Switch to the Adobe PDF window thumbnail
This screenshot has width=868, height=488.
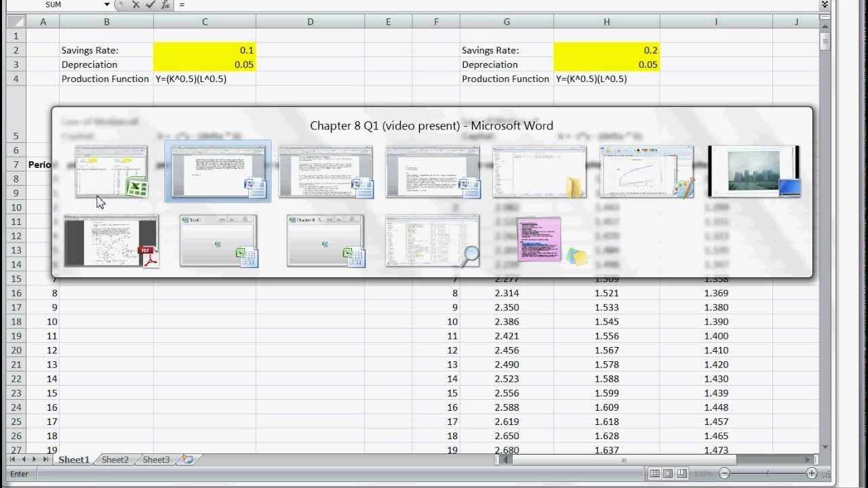tap(111, 241)
